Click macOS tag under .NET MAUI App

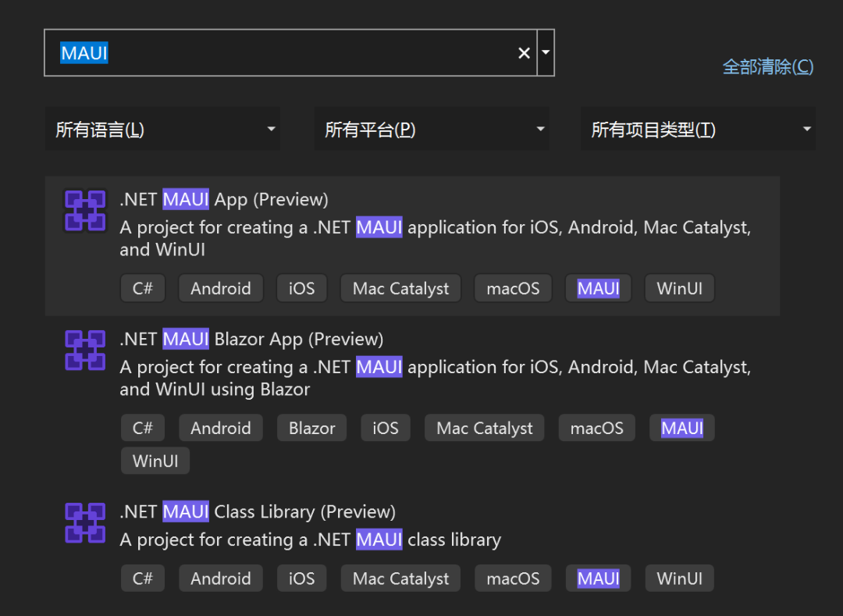513,289
